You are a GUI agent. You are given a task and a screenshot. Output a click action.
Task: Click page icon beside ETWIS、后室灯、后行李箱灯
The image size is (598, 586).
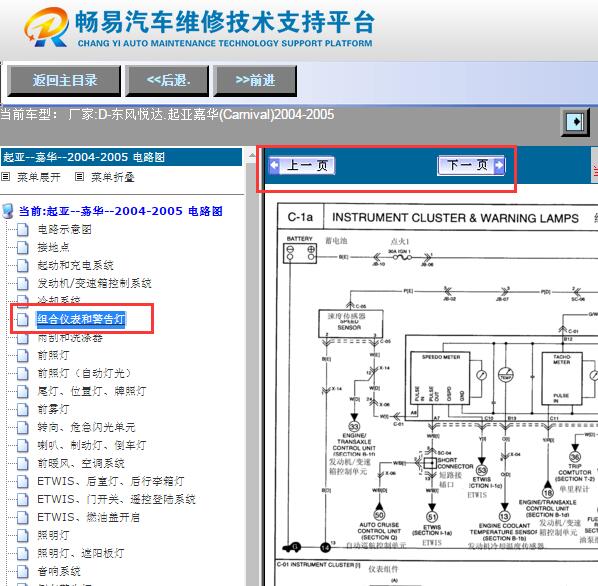(x=23, y=482)
